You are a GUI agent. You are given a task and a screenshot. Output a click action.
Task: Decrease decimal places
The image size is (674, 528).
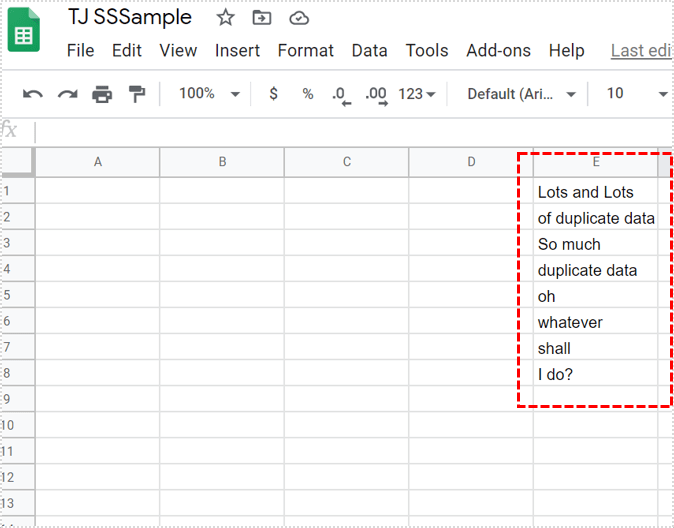pos(341,94)
